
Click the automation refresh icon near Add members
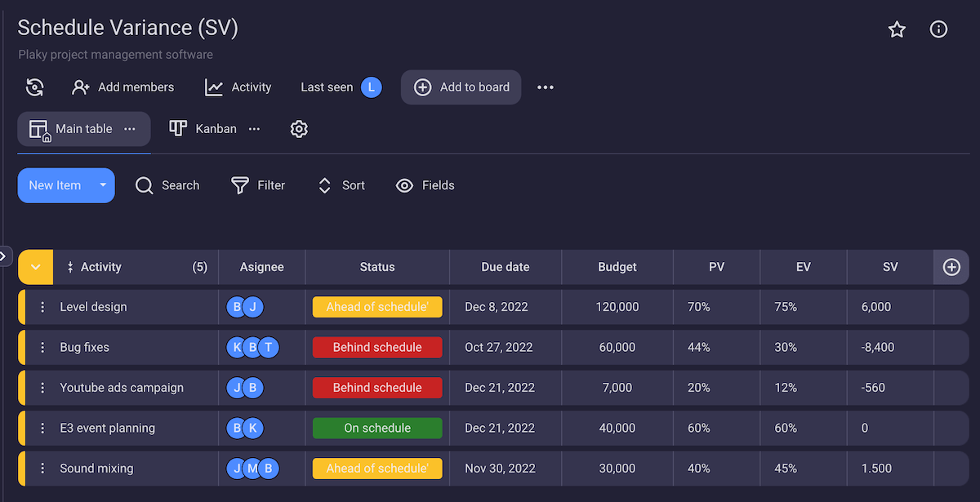tap(34, 87)
